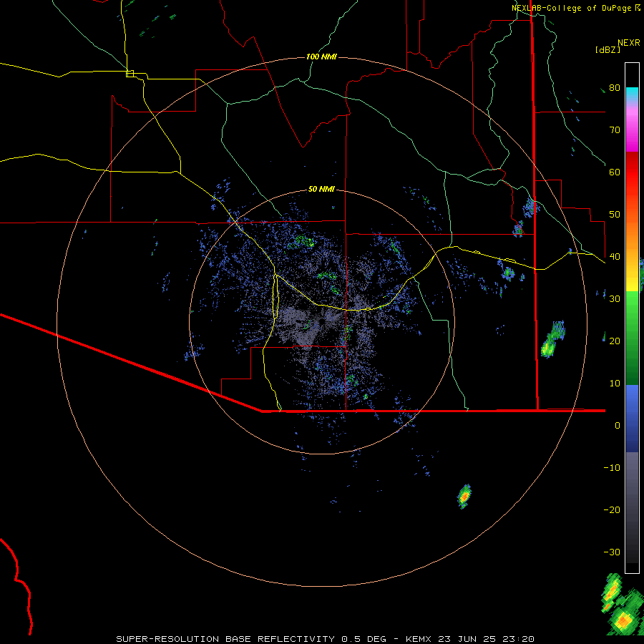Select the "10" value on the dBZ scale
The width and height of the screenshot is (644, 644).
click(x=615, y=384)
